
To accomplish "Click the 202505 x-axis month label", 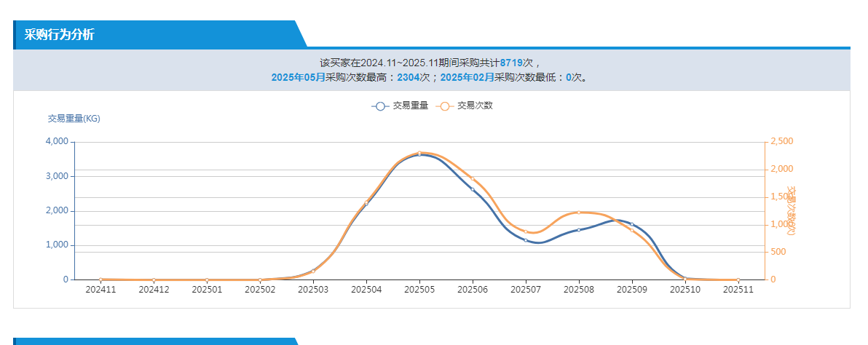I will (419, 290).
